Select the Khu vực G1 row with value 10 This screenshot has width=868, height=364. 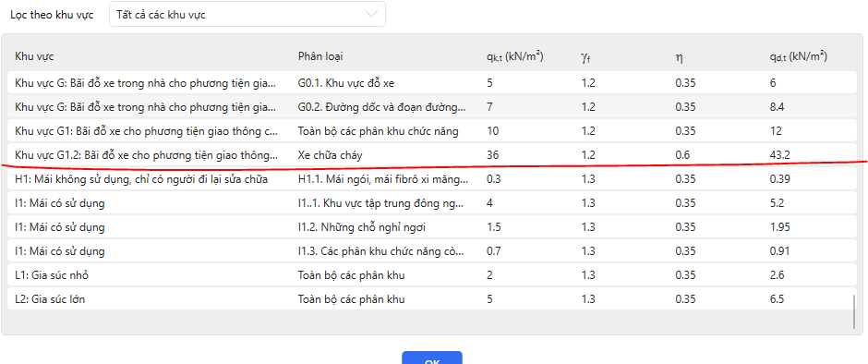pyautogui.click(x=432, y=131)
